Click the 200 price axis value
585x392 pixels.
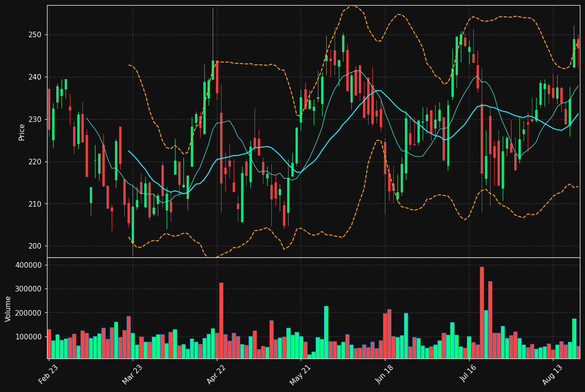35,246
